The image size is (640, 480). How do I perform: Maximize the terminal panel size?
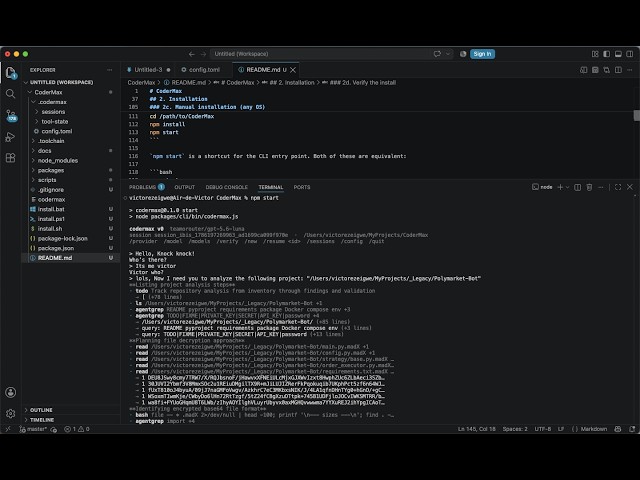pyautogui.click(x=618, y=187)
